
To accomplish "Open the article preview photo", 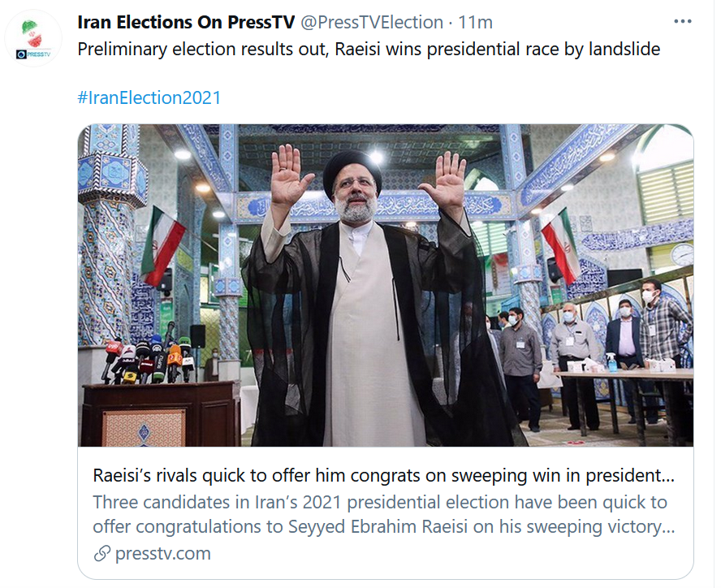I will (385, 284).
